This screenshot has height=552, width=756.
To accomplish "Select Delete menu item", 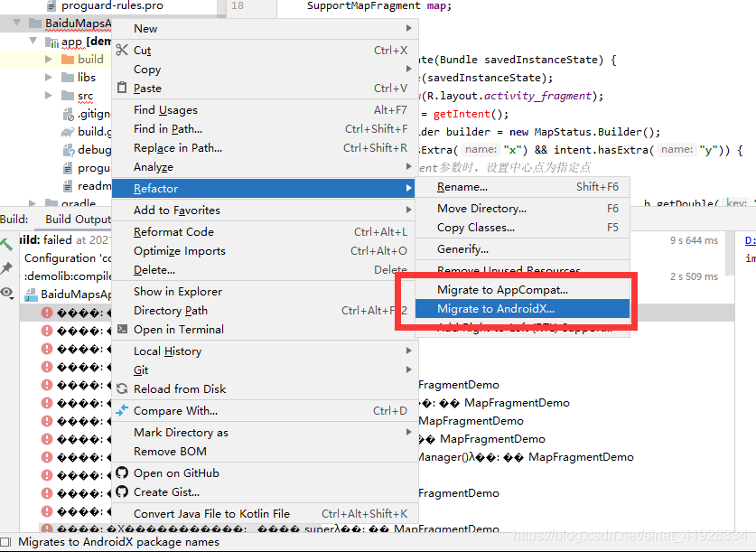I will point(265,269).
